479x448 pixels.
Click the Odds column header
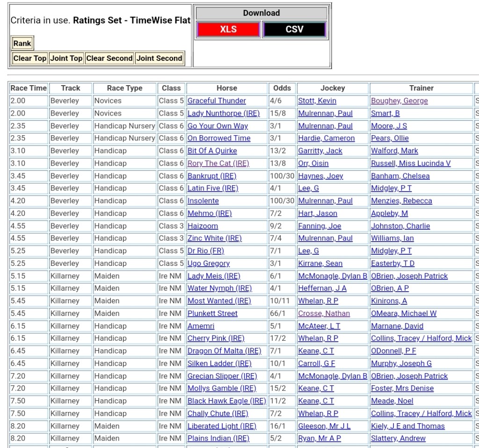tap(282, 88)
